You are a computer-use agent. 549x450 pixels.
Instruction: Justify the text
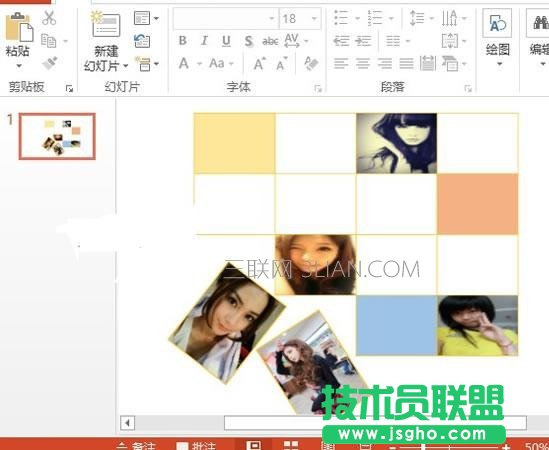406,64
